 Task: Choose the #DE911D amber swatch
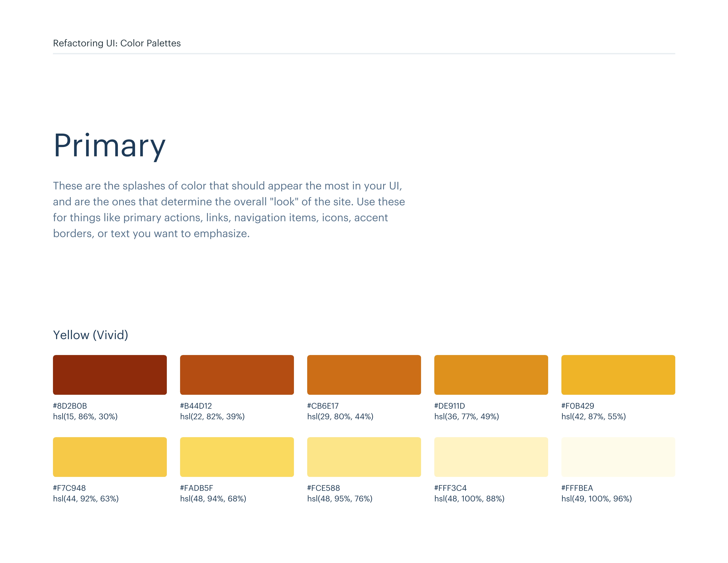[x=491, y=374]
